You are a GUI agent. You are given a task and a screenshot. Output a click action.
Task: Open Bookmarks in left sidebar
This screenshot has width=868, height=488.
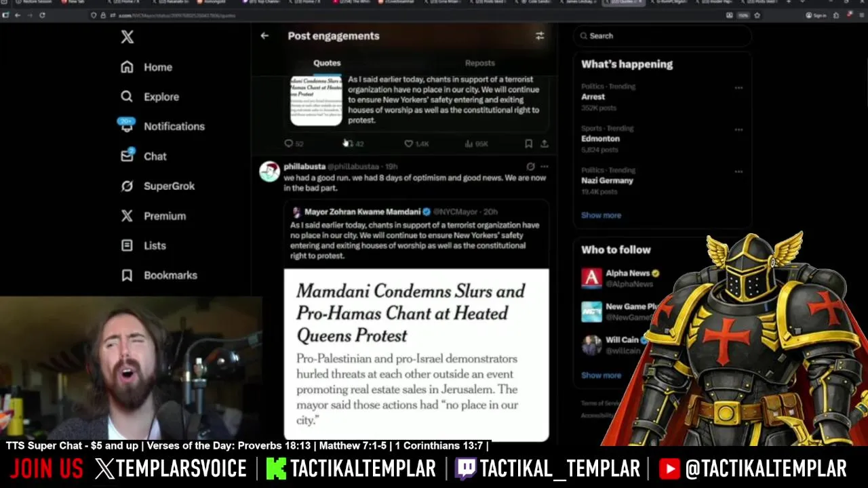coord(159,275)
